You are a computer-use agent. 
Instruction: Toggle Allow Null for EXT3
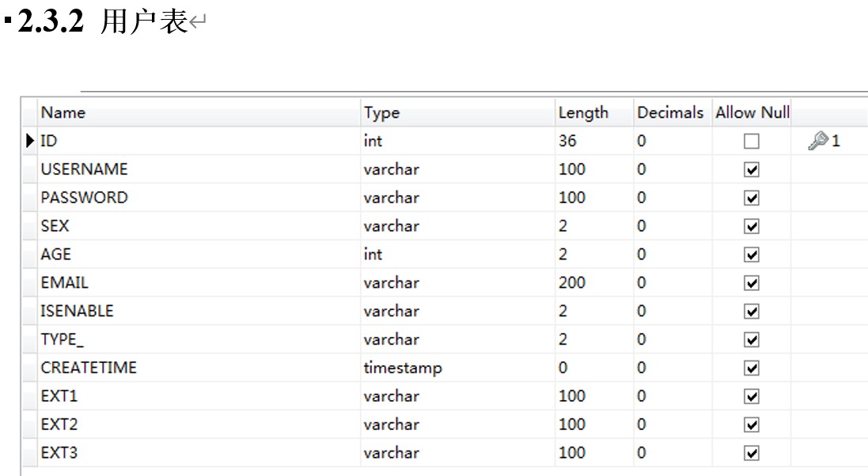(751, 453)
